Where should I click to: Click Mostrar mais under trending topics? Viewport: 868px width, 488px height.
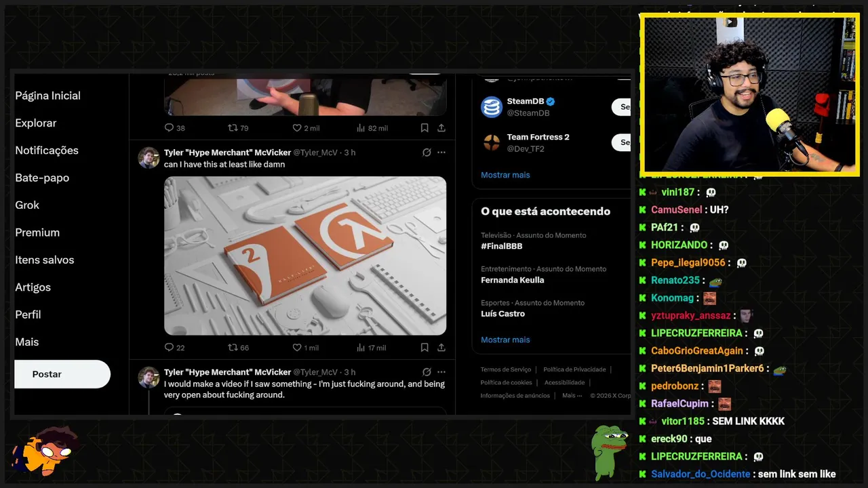505,340
